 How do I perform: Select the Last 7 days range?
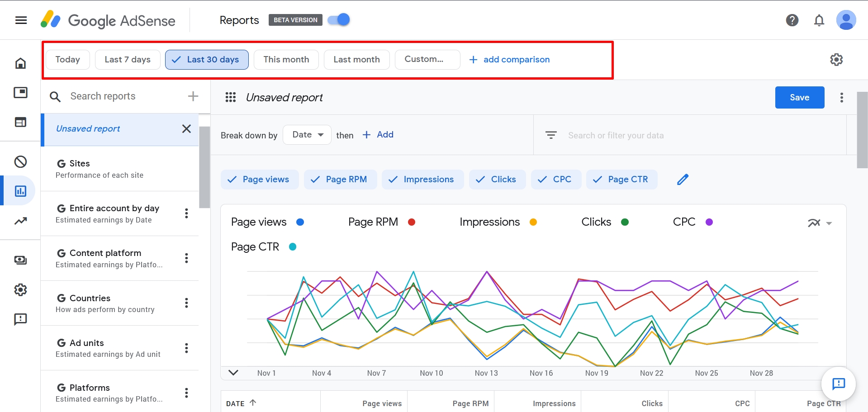128,60
